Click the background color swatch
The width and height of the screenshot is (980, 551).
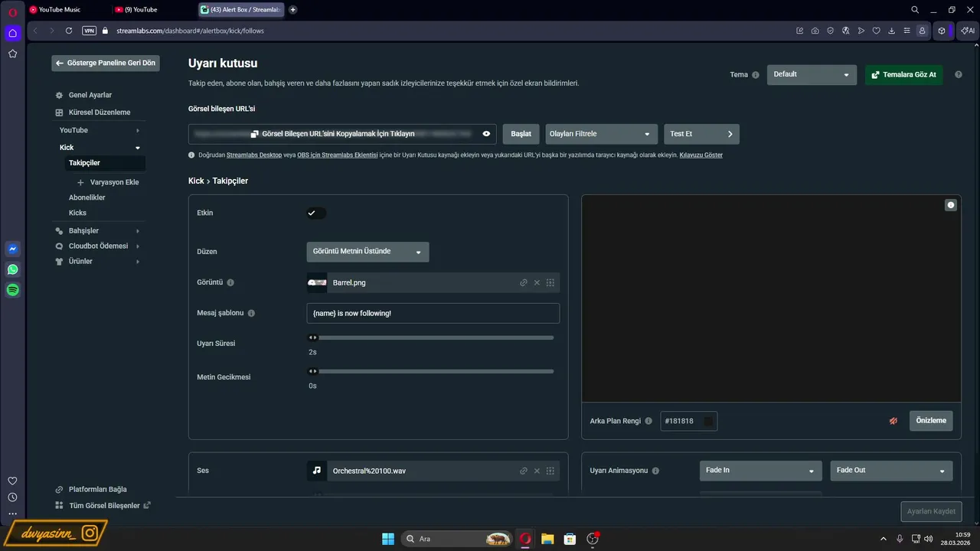708,421
